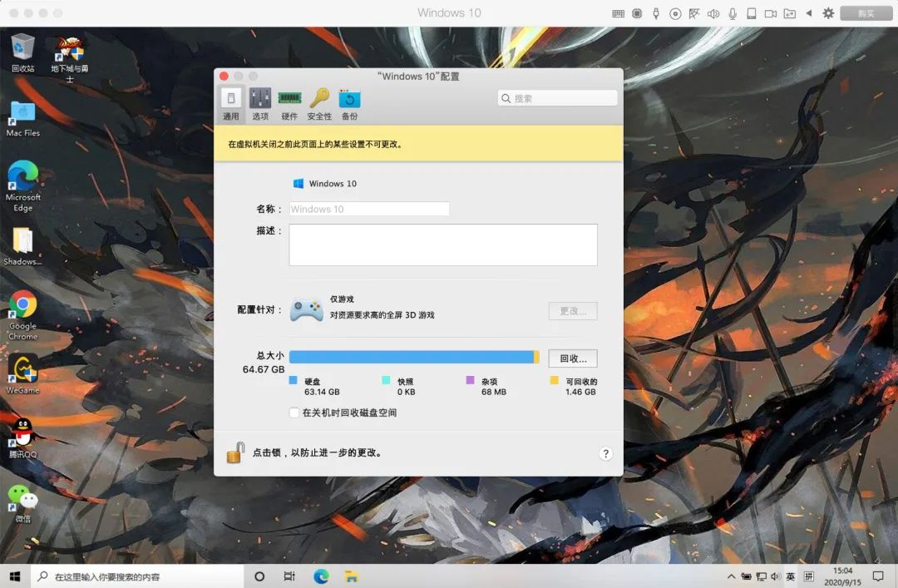Click the shared folder icon in top toolbar
The height and width of the screenshot is (588, 898).
click(x=790, y=13)
